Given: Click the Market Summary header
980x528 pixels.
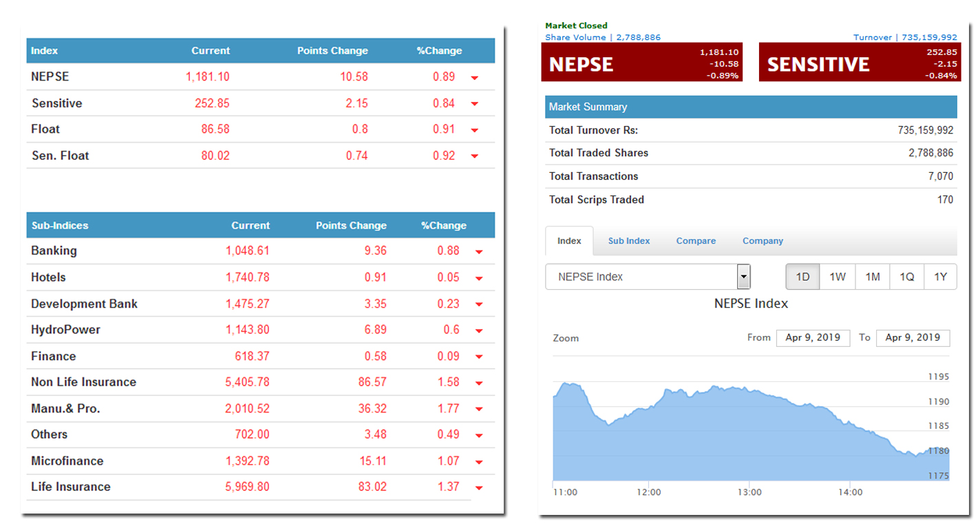Looking at the screenshot, I should [751, 107].
